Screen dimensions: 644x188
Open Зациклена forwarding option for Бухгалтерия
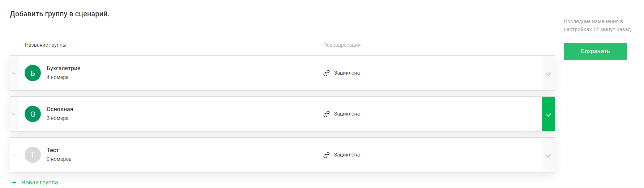pyautogui.click(x=346, y=73)
